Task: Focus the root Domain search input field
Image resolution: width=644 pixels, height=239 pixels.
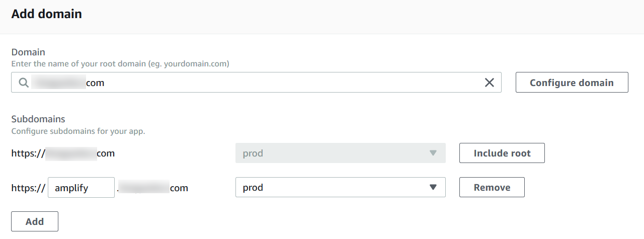Action: pos(256,83)
